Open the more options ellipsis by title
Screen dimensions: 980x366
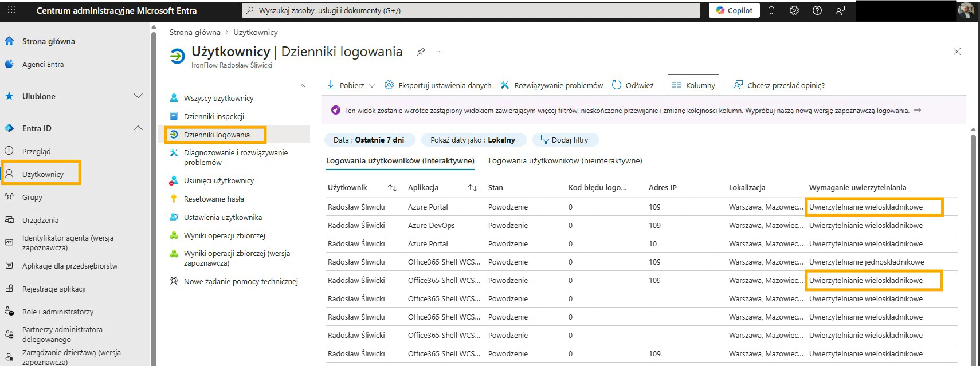(440, 52)
